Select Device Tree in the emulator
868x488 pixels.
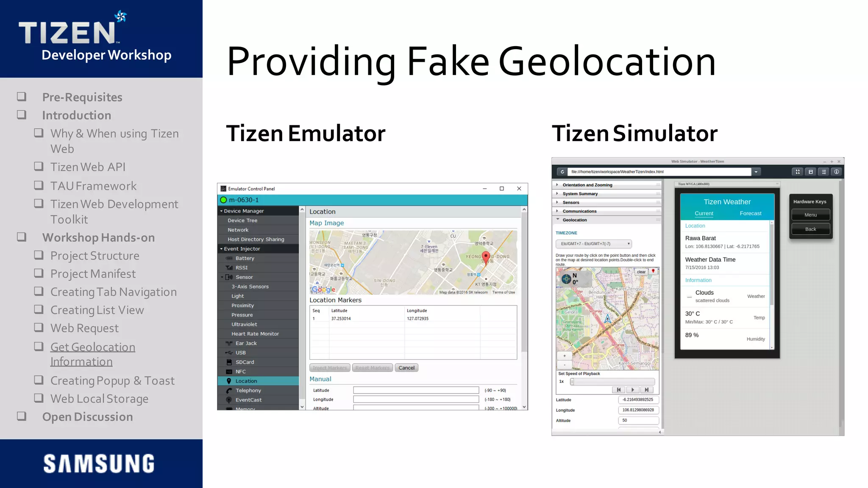[x=242, y=221]
